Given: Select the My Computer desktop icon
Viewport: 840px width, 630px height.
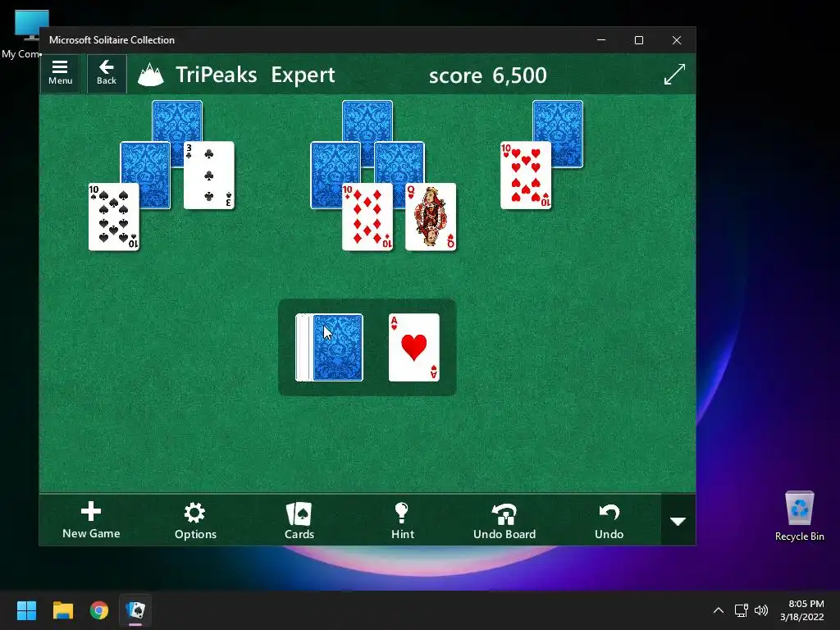Looking at the screenshot, I should pos(22,34).
